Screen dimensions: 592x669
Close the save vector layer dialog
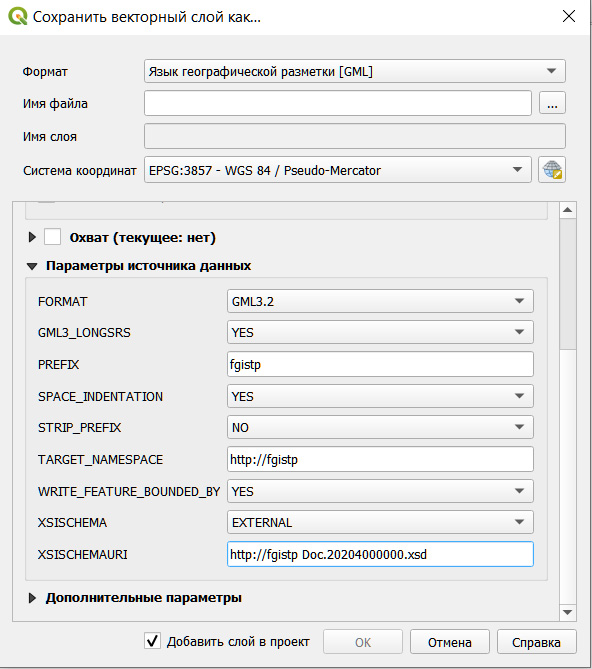pyautogui.click(x=569, y=17)
